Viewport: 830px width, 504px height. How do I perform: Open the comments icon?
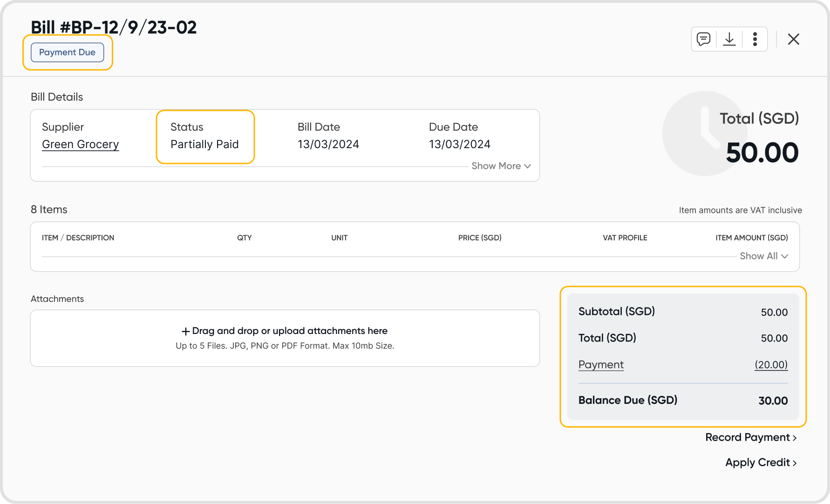pos(703,39)
